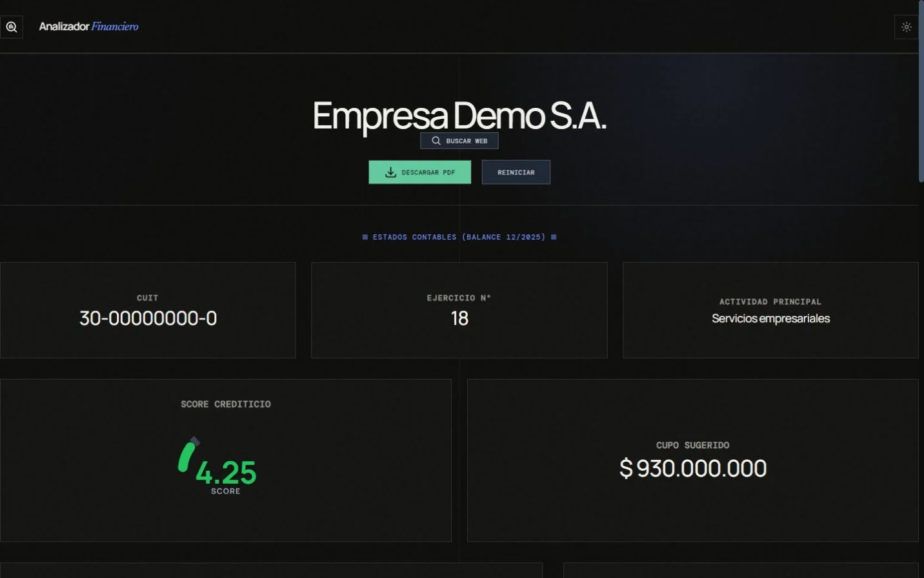Click the page vertical scrollbar thumb
This screenshot has width=924, height=578.
click(x=921, y=91)
